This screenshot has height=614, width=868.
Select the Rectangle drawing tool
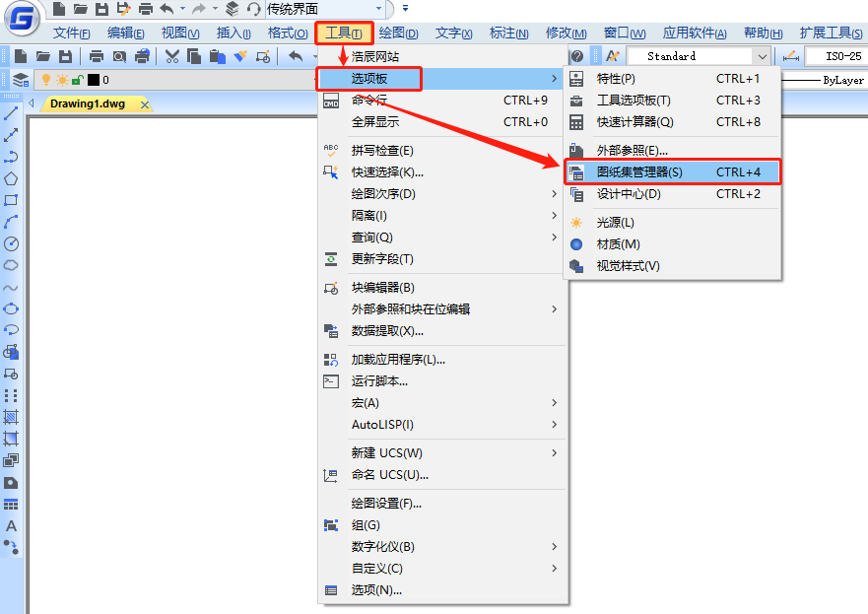pyautogui.click(x=11, y=199)
